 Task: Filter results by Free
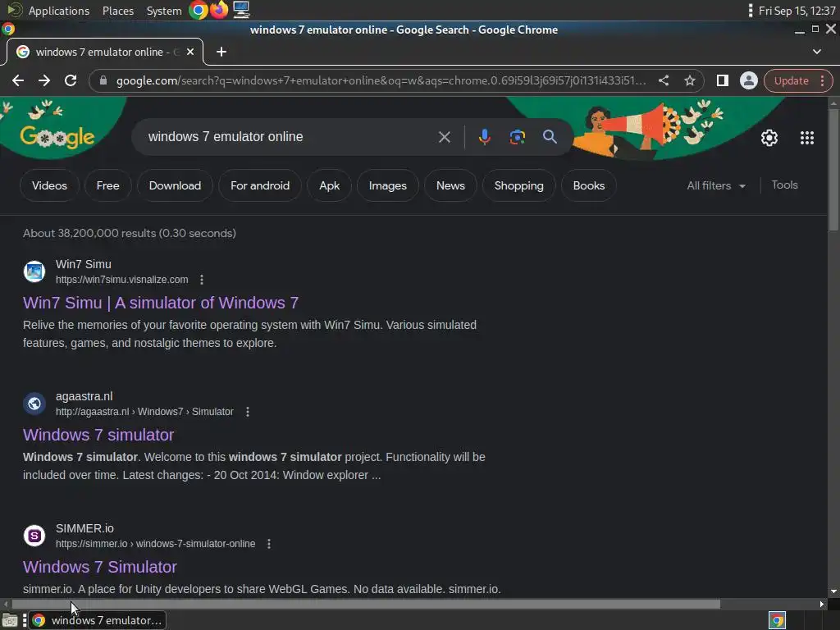point(107,185)
